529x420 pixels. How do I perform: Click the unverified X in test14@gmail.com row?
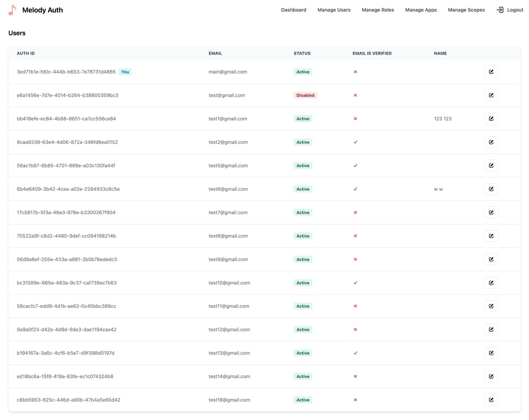(355, 377)
